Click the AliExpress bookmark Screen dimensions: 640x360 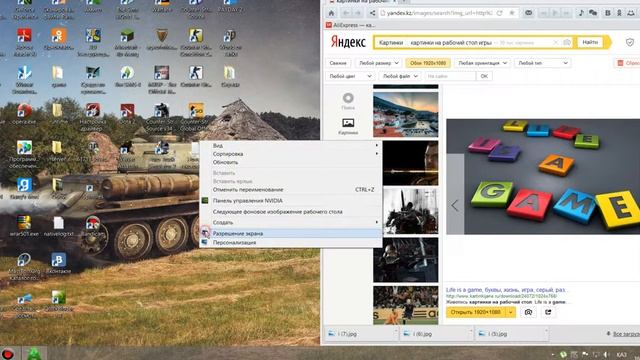coord(350,25)
